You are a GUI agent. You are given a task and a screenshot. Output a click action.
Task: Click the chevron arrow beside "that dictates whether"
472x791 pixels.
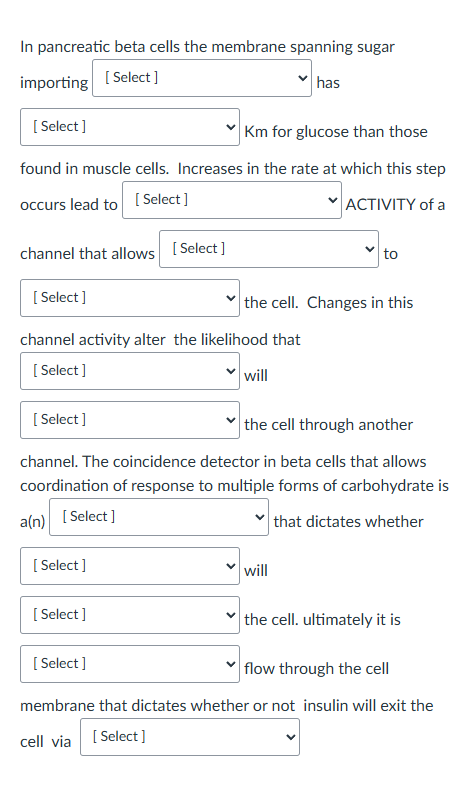(260, 517)
